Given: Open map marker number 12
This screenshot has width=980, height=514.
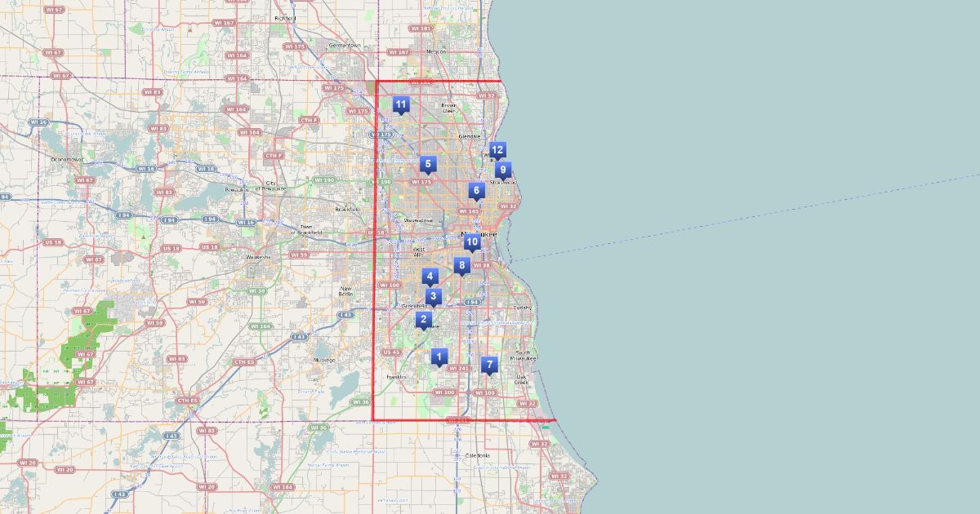Looking at the screenshot, I should (497, 151).
